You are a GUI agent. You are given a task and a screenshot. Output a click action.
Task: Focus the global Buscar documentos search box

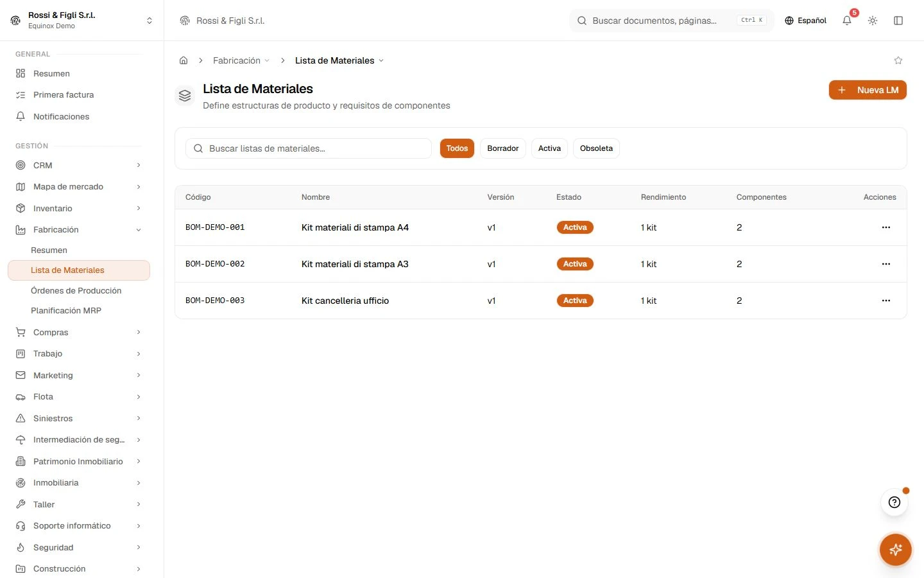click(672, 21)
